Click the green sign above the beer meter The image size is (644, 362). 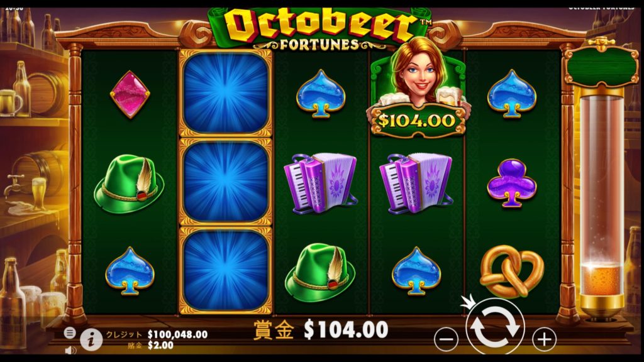point(601,67)
